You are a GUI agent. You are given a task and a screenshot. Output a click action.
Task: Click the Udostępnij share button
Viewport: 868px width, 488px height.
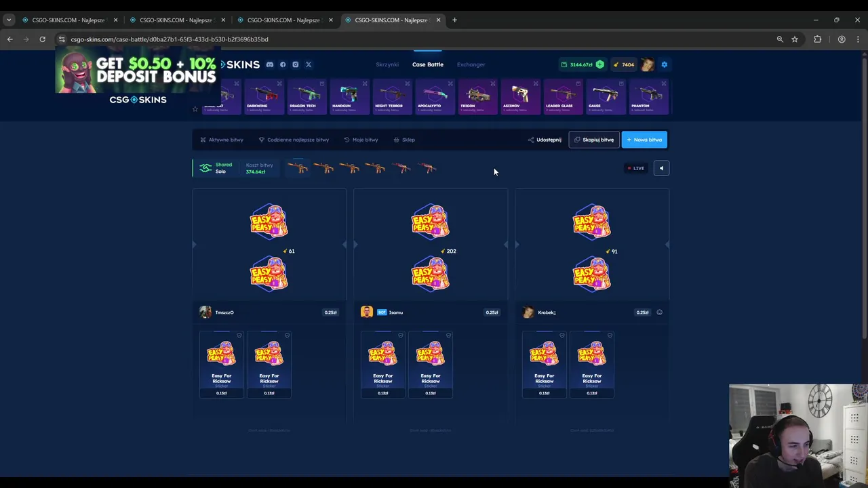[x=545, y=140]
